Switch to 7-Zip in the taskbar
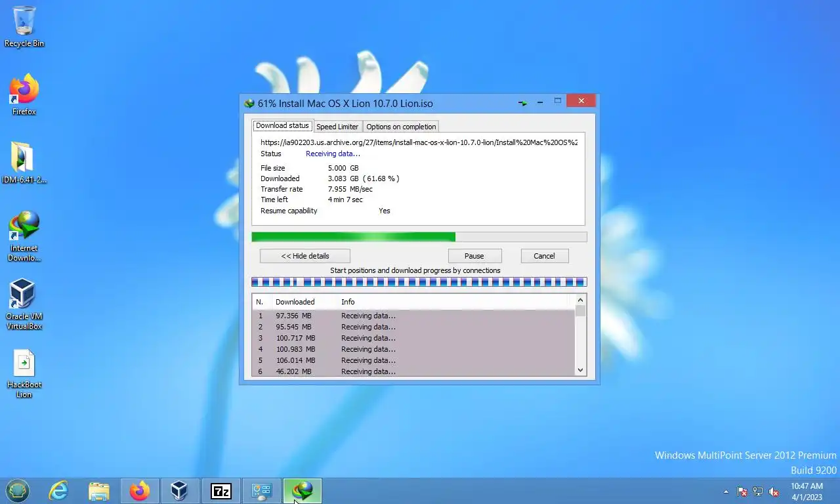This screenshot has height=504, width=840. [220, 490]
